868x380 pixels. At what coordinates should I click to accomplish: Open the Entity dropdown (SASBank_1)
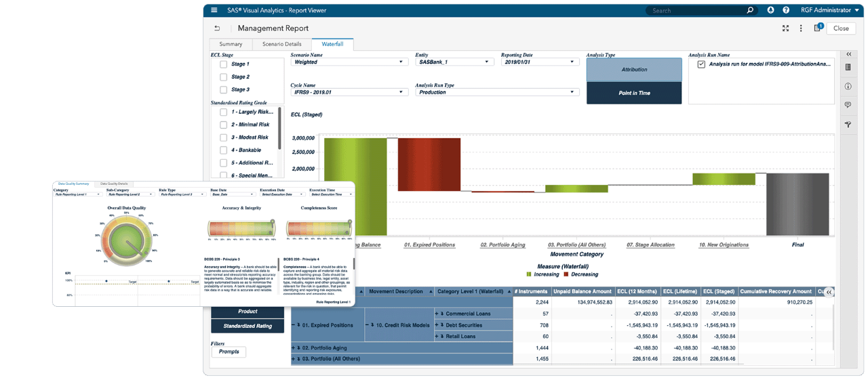click(x=454, y=62)
